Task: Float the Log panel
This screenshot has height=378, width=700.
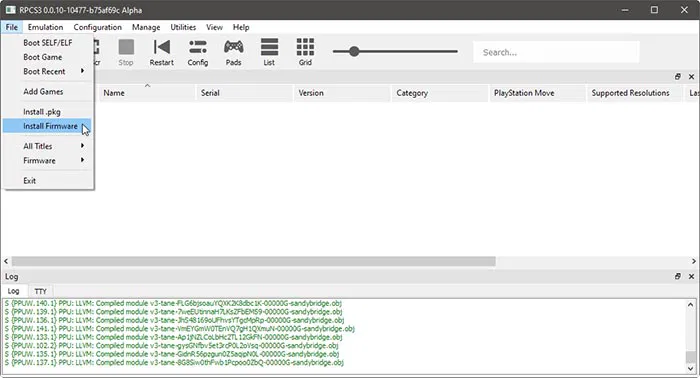Action: [x=678, y=276]
